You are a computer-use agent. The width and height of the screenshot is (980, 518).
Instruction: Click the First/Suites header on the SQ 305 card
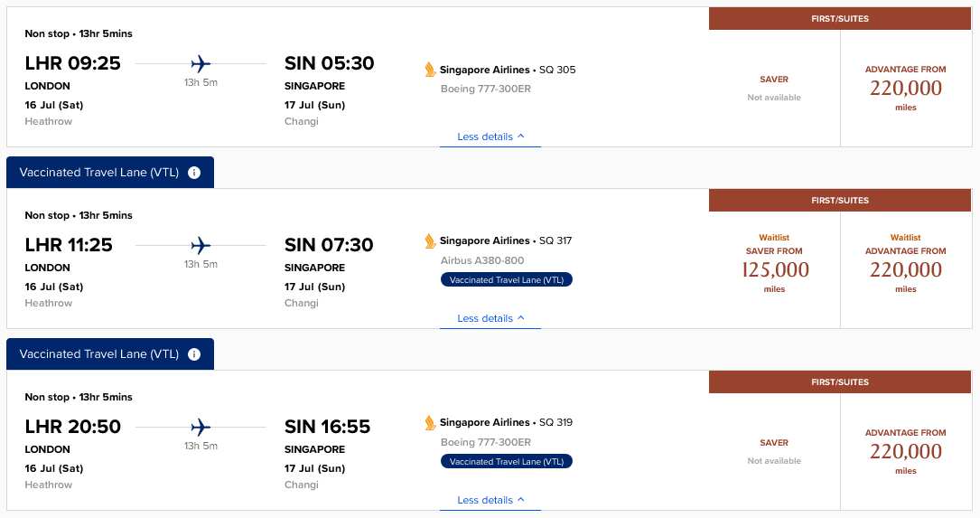coord(840,19)
